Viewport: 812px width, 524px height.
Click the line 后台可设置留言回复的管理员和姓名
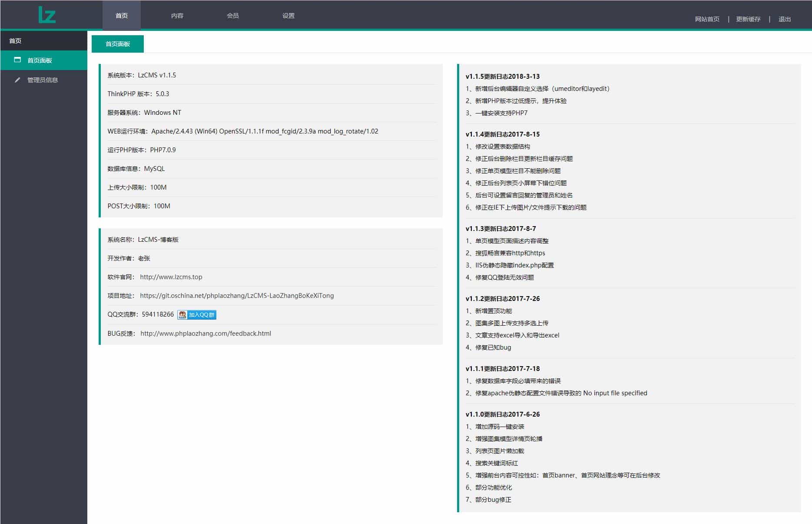click(519, 195)
